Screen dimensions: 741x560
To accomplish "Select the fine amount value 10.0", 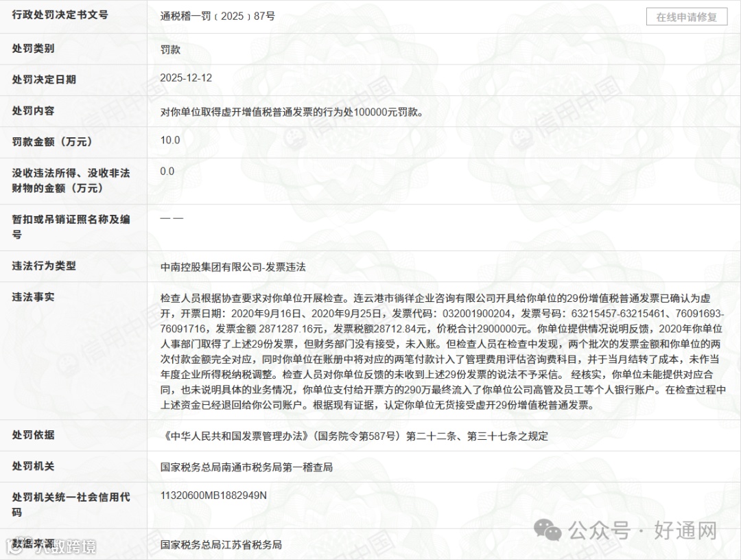I will pos(169,140).
